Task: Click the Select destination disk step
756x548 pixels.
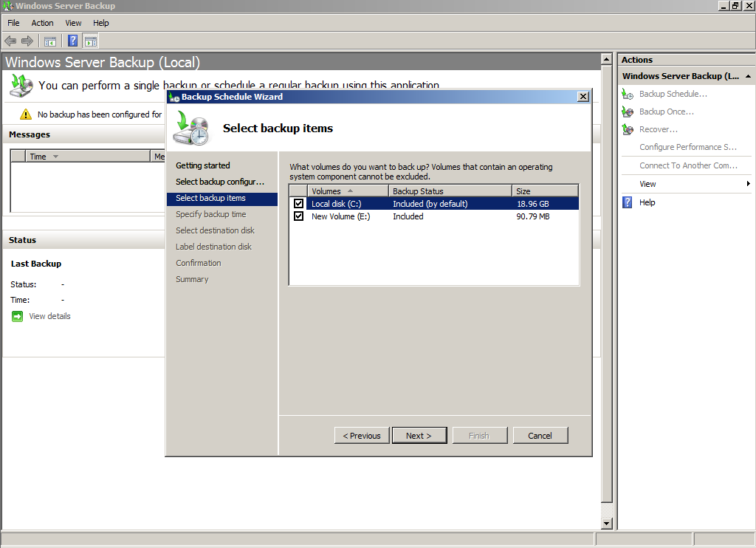Action: [x=215, y=230]
